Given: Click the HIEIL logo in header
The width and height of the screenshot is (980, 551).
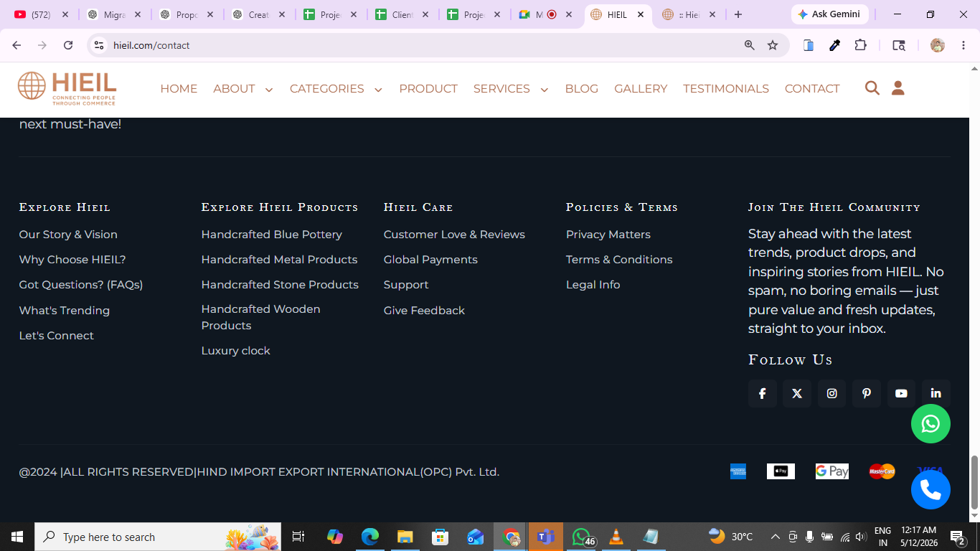Looking at the screenshot, I should click(x=67, y=89).
